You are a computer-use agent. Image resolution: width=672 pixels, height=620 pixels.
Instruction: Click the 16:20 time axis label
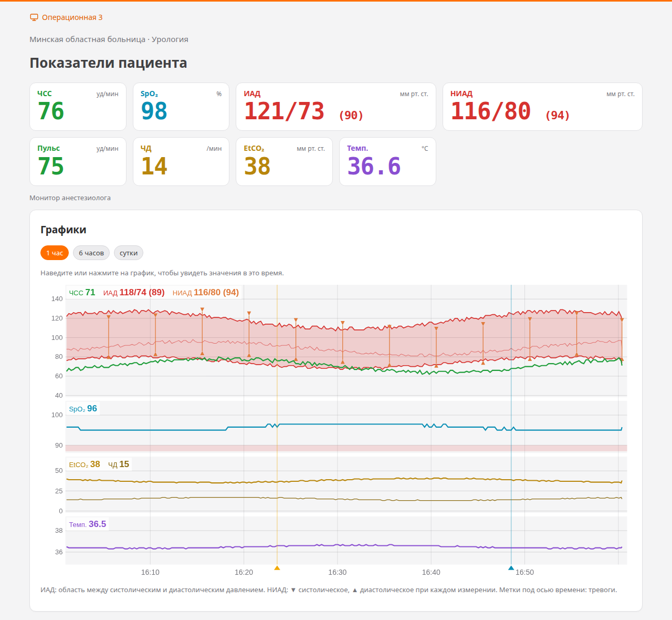pos(244,572)
